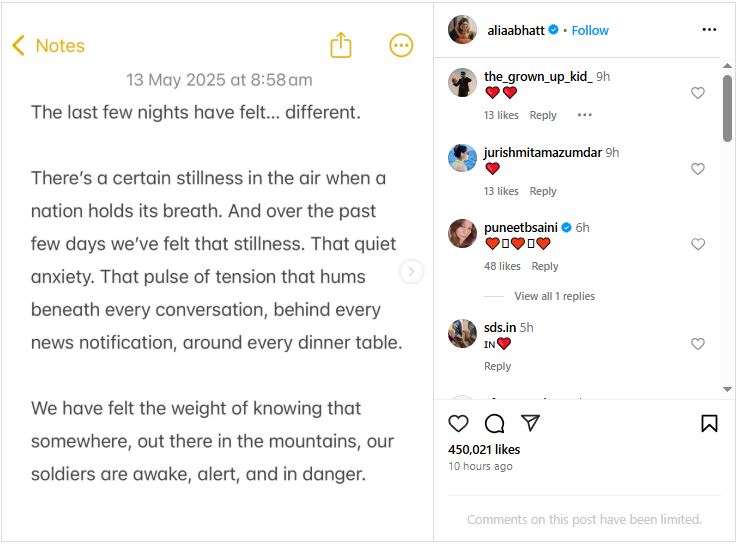Like jurishmitamazumdar's comment
Screen dimensions: 736x544
tap(698, 169)
